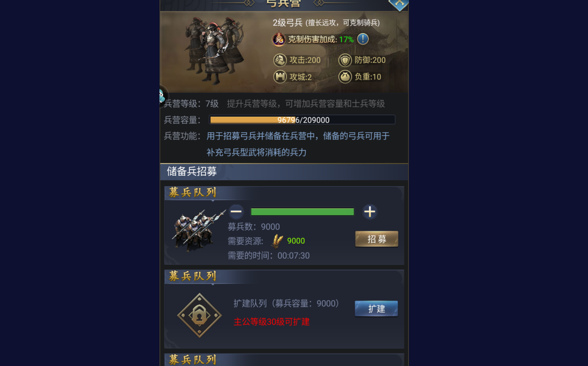
Task: Click the partially hidden round icon at left edge
Action: (x=163, y=96)
